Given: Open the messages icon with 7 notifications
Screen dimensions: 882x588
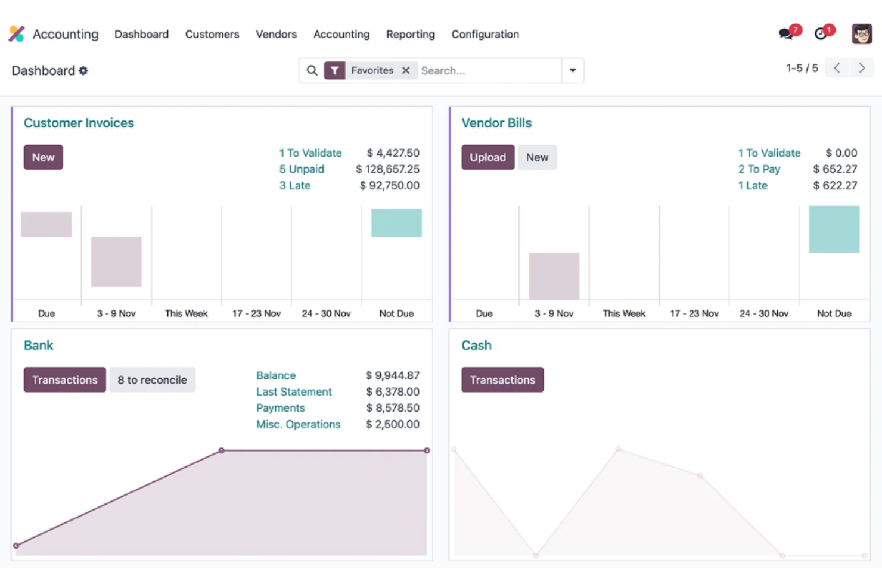Looking at the screenshot, I should pyautogui.click(x=785, y=34).
